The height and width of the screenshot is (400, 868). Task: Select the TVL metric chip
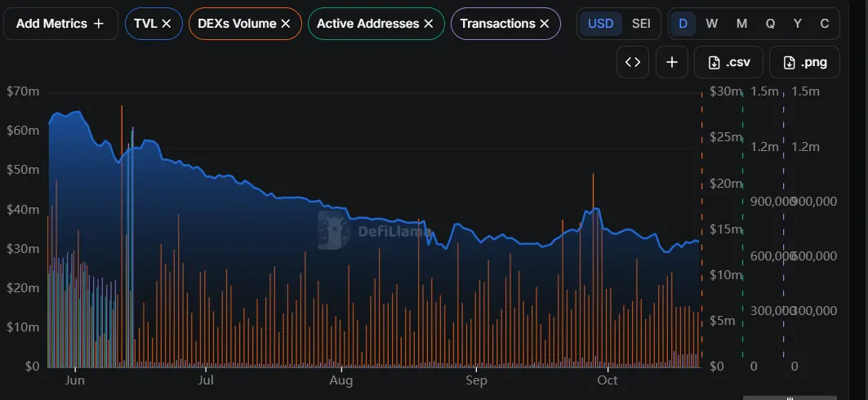tap(154, 24)
